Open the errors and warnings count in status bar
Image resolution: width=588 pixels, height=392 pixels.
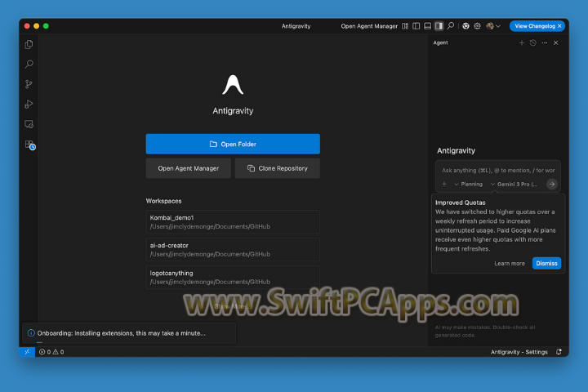point(51,352)
